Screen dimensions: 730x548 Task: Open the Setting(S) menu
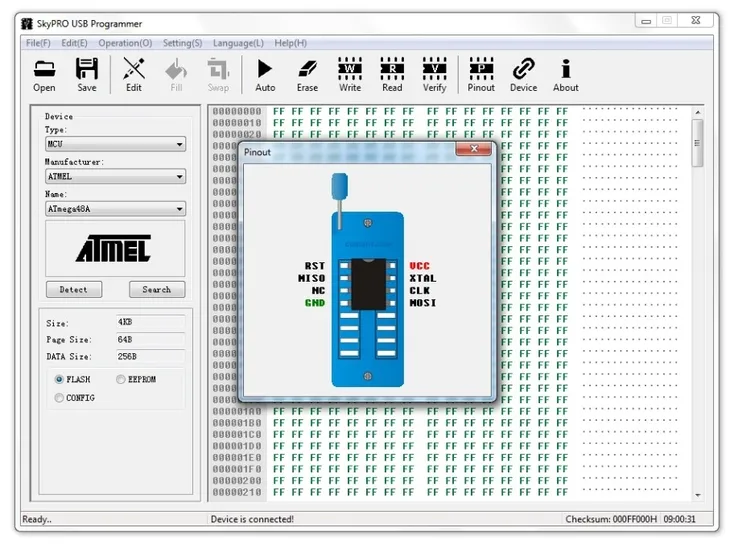[182, 43]
